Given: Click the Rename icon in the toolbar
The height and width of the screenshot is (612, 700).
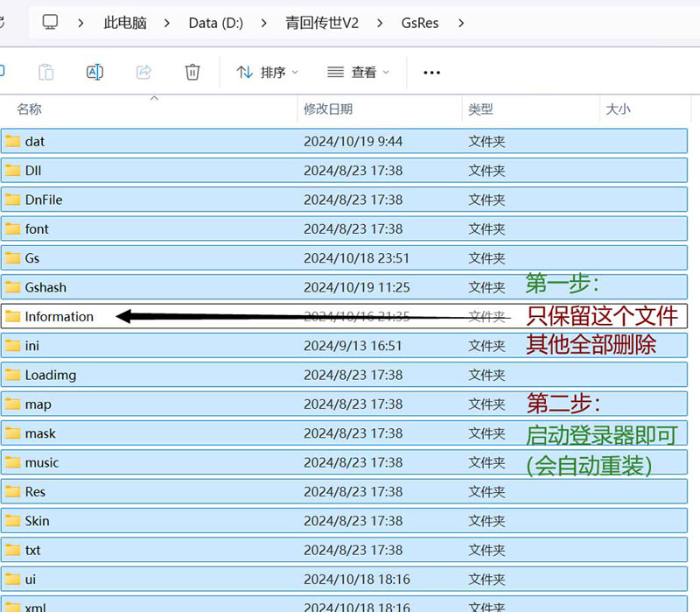Looking at the screenshot, I should click(x=94, y=72).
